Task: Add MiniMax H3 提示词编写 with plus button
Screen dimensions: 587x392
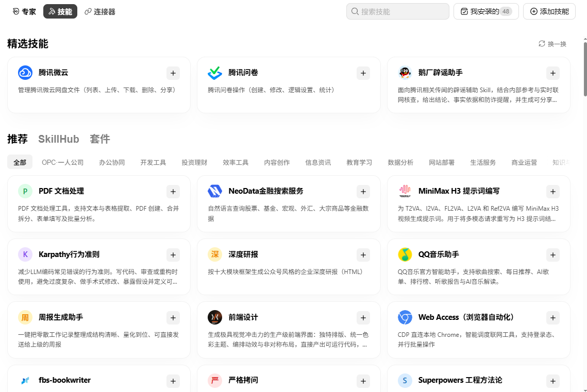Action: (x=553, y=192)
